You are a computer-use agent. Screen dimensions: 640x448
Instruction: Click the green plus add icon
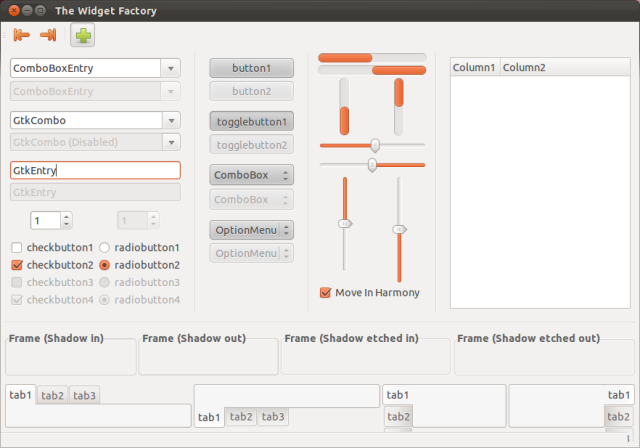[x=83, y=35]
